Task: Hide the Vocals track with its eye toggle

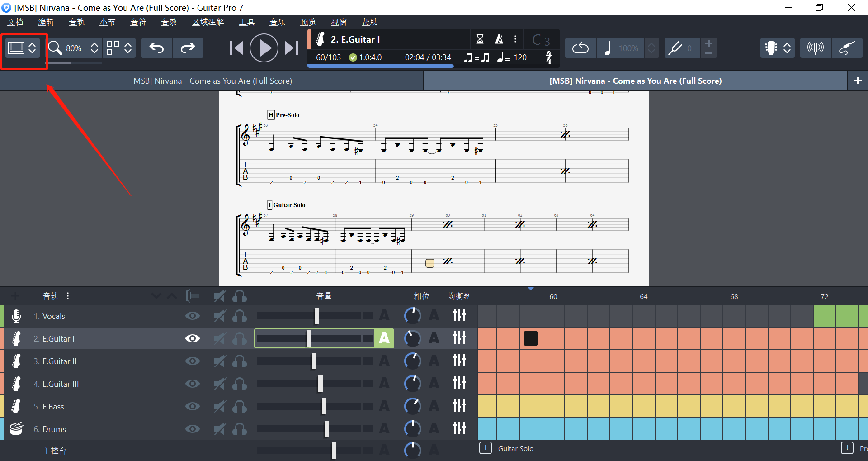Action: 193,316
